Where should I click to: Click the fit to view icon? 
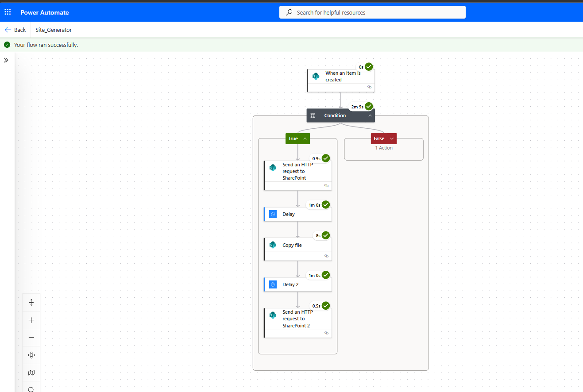point(31,355)
